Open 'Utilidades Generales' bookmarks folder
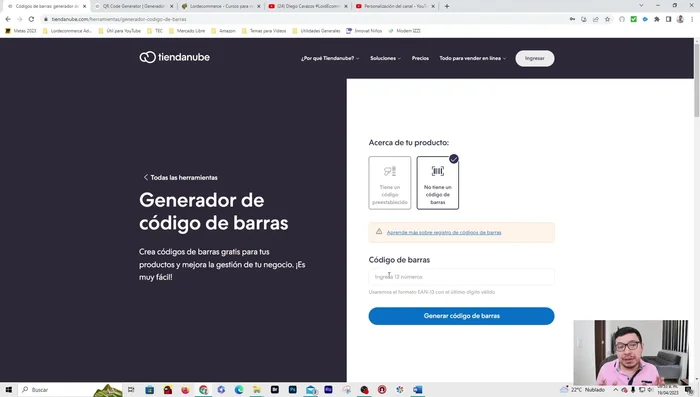The image size is (700, 397). point(316,31)
